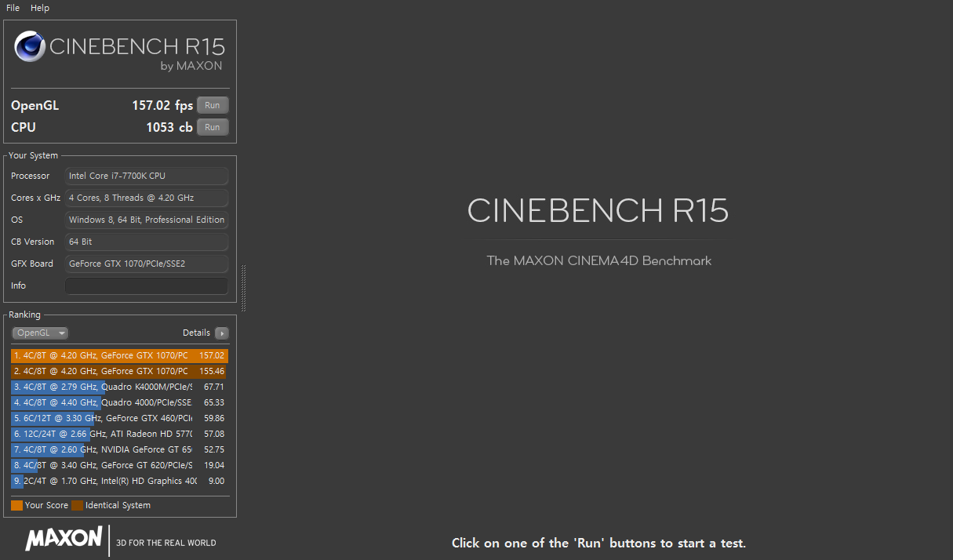The height and width of the screenshot is (560, 953).
Task: Open the File menu
Action: [x=13, y=8]
